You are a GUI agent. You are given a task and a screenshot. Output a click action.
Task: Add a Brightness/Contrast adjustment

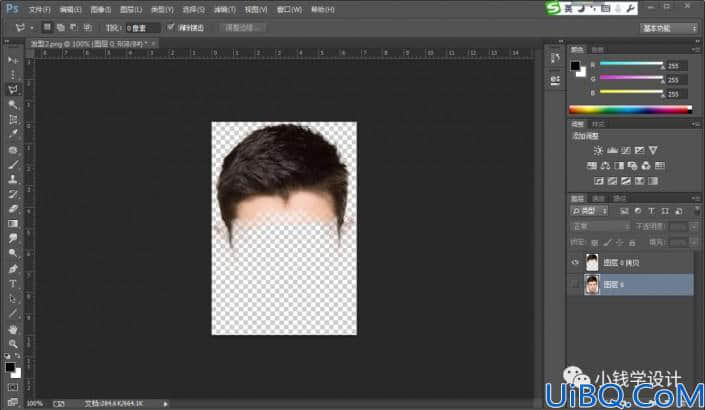click(598, 151)
